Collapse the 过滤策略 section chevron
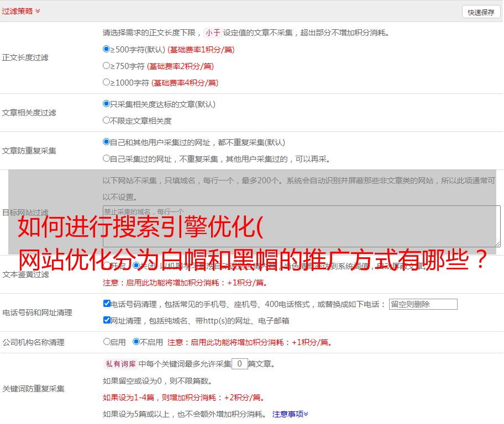Screen dimensions: 504x424 tap(38, 11)
